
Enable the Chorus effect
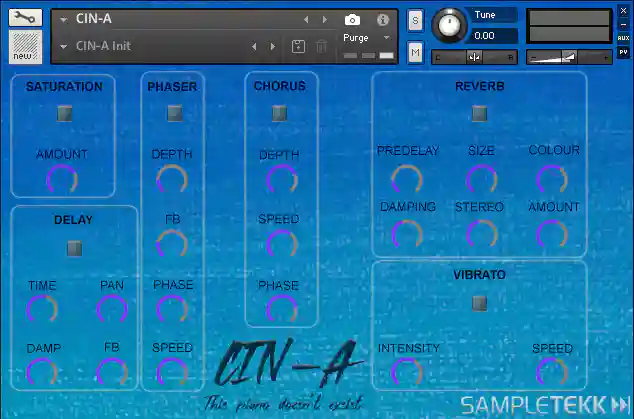pyautogui.click(x=279, y=113)
